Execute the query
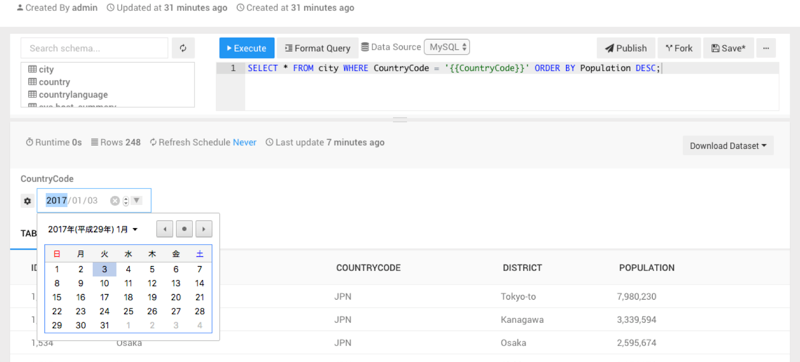 tap(247, 48)
